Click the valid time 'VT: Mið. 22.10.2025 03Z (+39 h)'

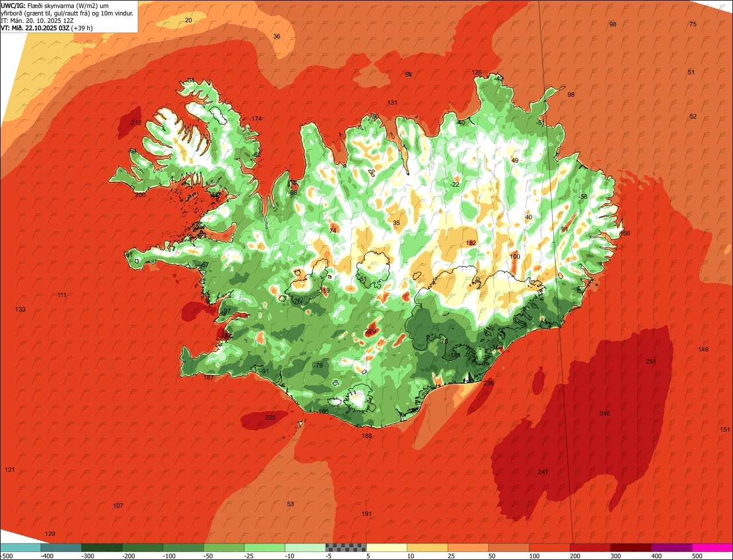[47, 27]
